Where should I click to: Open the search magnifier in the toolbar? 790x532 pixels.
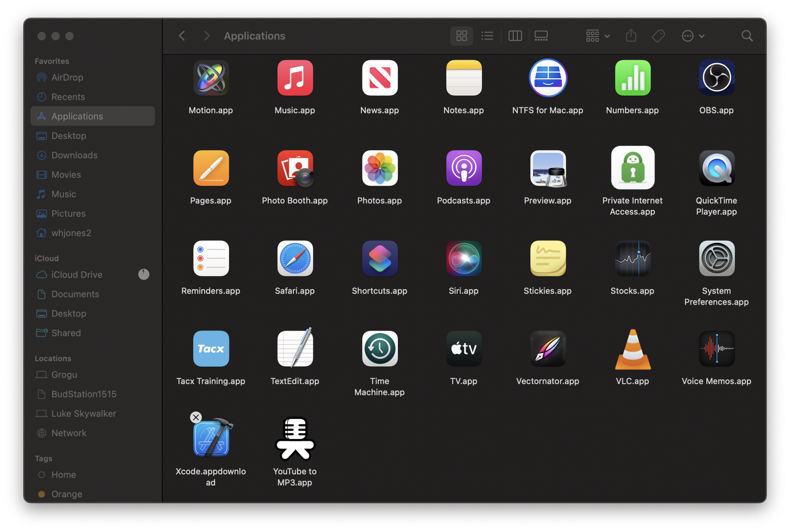pyautogui.click(x=747, y=36)
